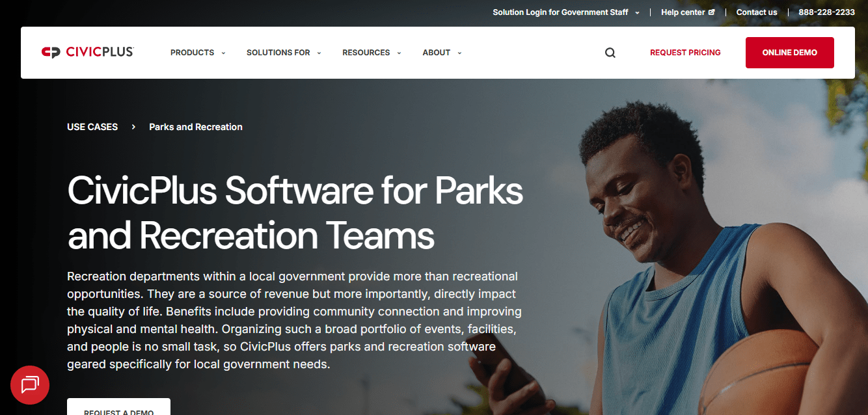Open the Help center link
Screen dimensions: 868x415
(x=683, y=12)
